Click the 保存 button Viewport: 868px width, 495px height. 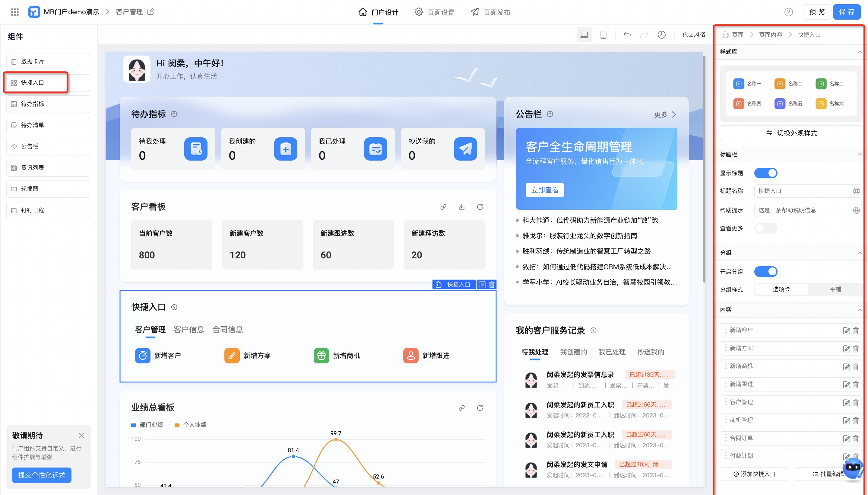(846, 12)
